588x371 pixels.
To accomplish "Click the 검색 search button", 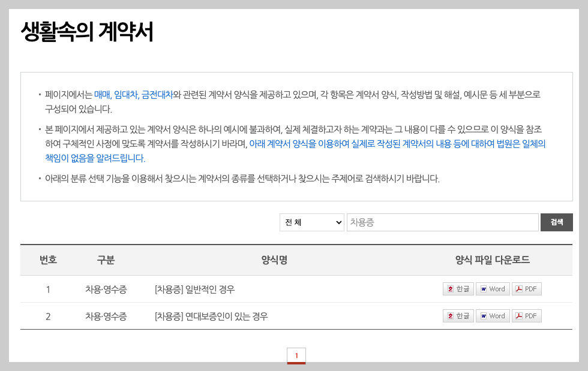I will [x=556, y=222].
